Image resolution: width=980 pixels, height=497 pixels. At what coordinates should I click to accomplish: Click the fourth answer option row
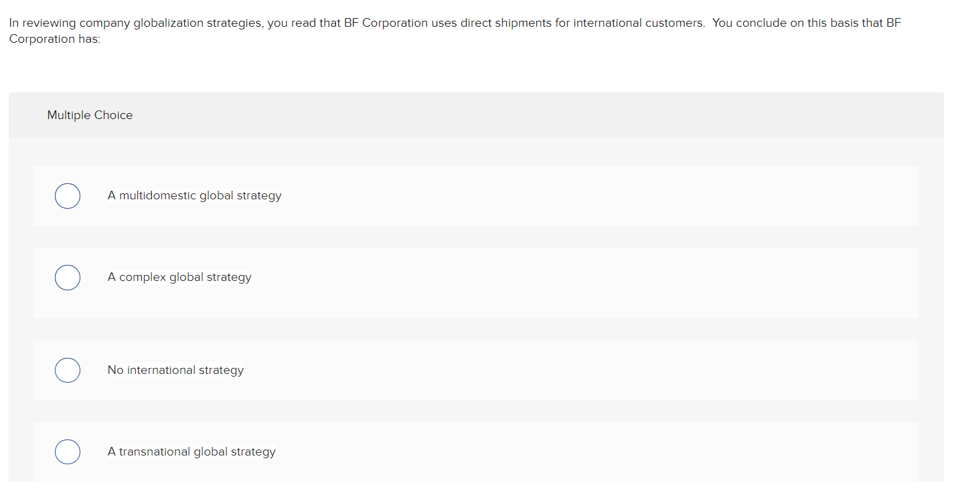pos(475,452)
